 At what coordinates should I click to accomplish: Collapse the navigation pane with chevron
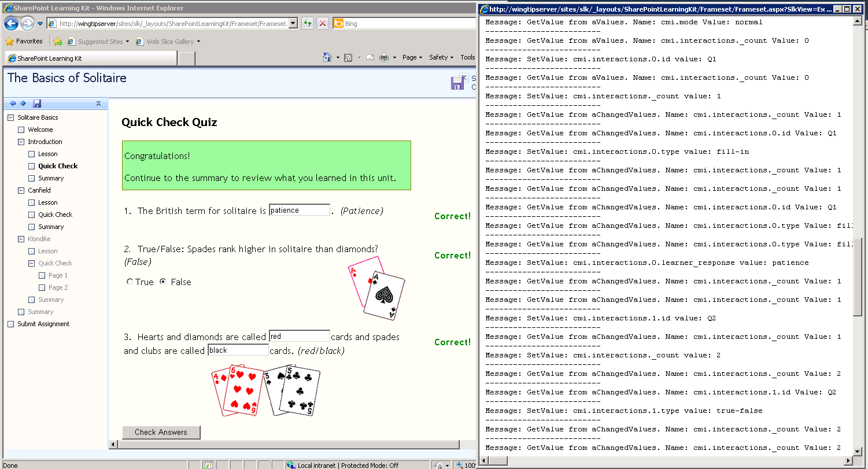(x=99, y=104)
